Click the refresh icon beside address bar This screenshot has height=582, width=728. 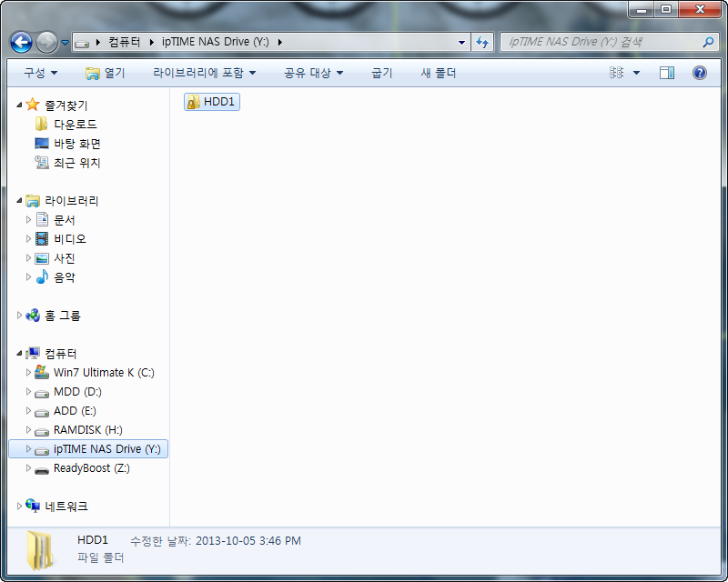click(482, 43)
